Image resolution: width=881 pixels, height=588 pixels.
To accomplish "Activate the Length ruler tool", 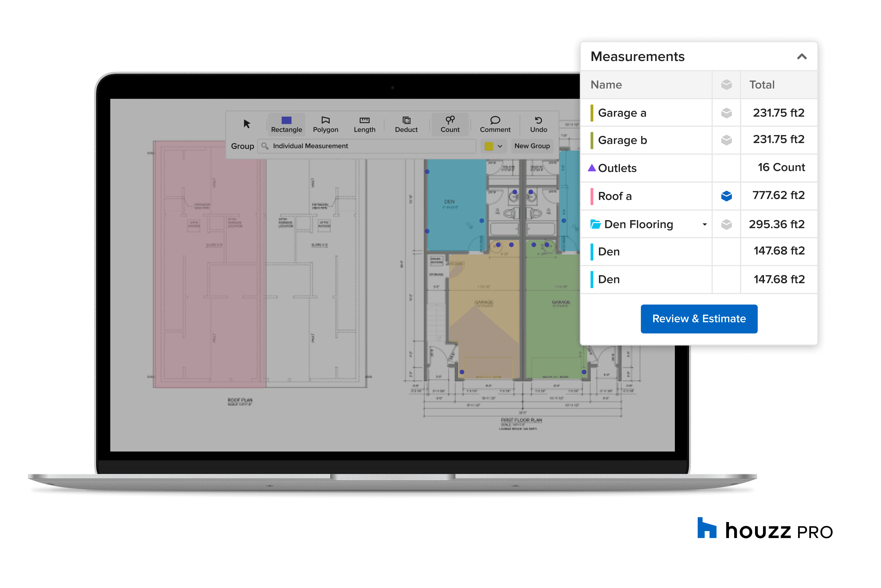I will point(364,124).
